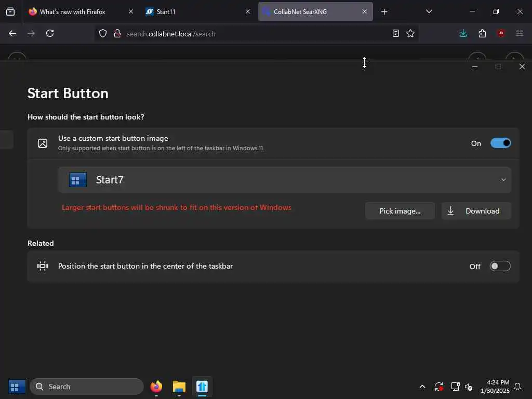
Task: Click the sync update tray icon
Action: pos(438,387)
